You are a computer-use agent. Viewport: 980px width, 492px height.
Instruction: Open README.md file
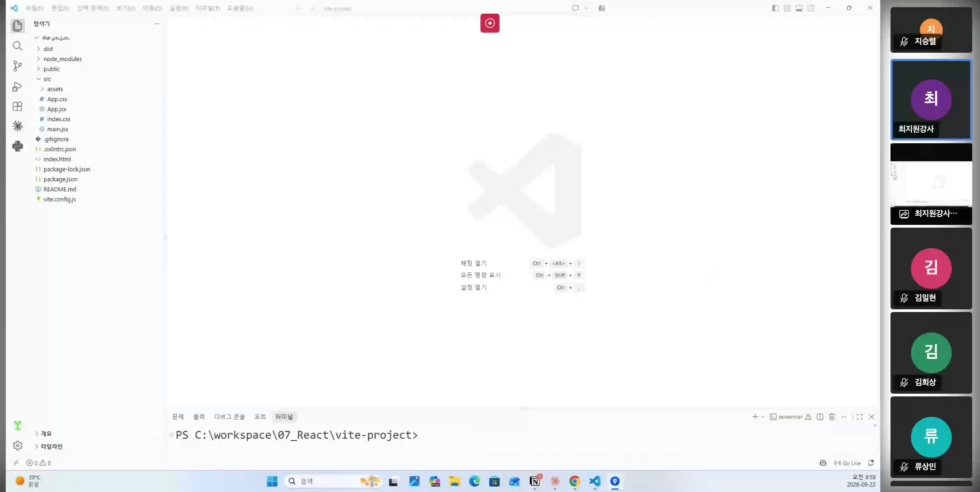59,189
